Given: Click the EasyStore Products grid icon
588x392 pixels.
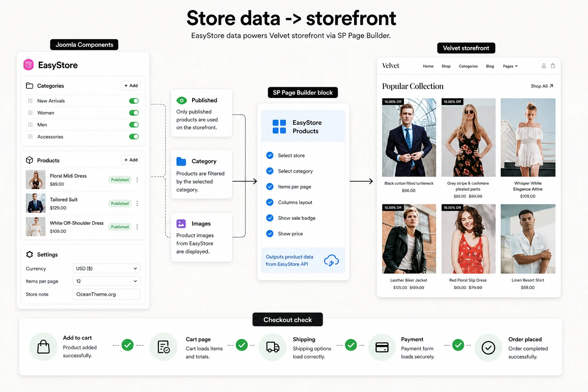Looking at the screenshot, I should [x=279, y=126].
